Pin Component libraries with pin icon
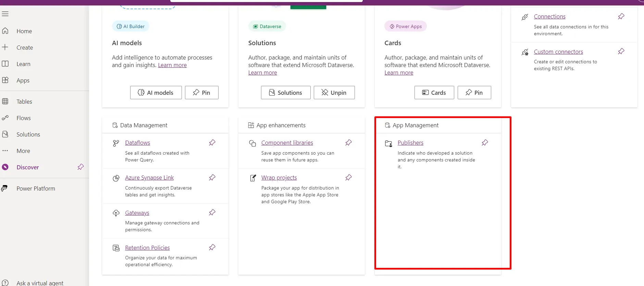The image size is (644, 286). tap(348, 143)
